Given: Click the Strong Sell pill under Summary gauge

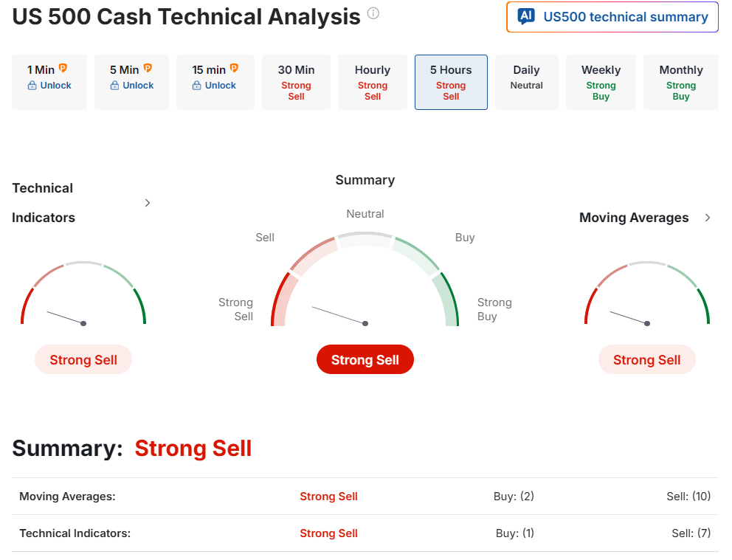Looking at the screenshot, I should point(365,360).
